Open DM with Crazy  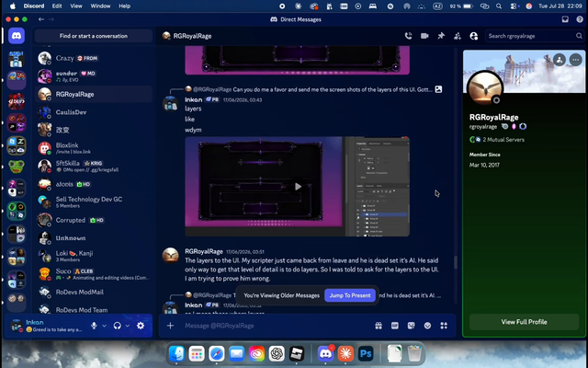point(94,58)
